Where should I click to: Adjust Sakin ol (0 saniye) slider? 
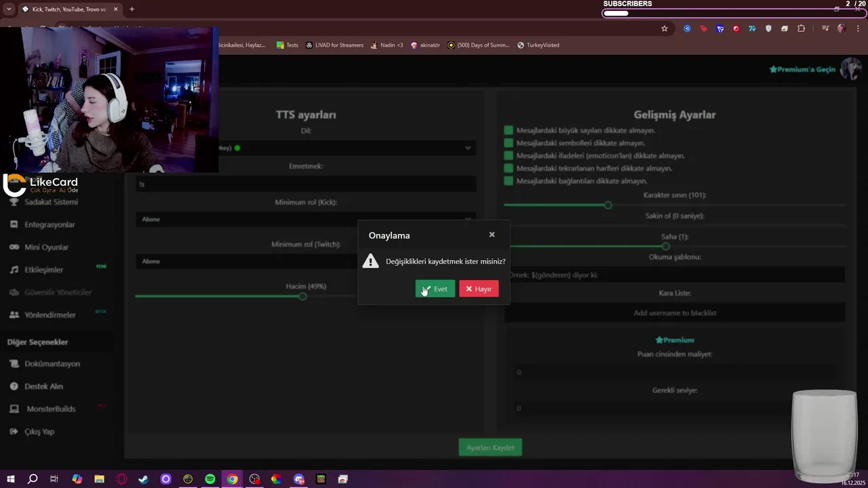click(x=675, y=225)
